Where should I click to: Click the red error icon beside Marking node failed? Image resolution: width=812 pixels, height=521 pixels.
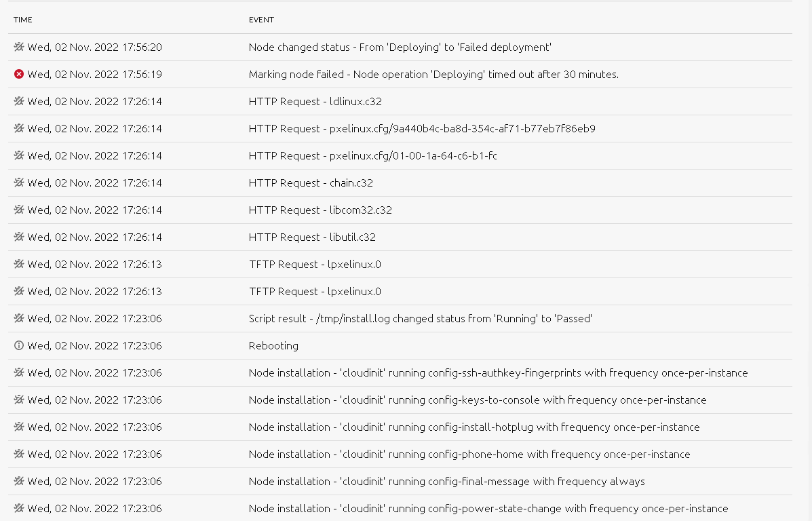tap(19, 74)
